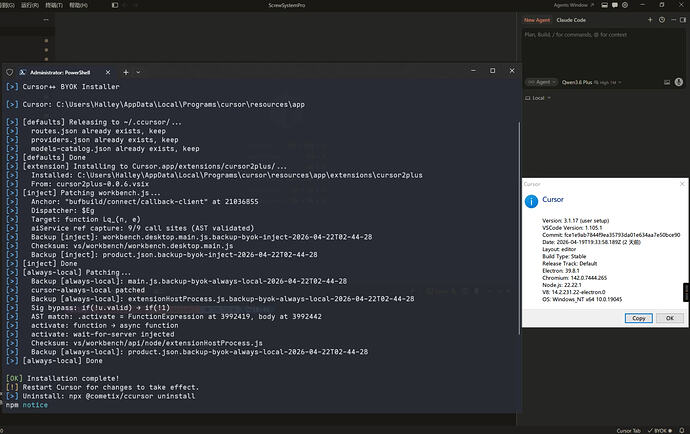
Task: Click the BYOK status bar indicator
Action: point(660,430)
